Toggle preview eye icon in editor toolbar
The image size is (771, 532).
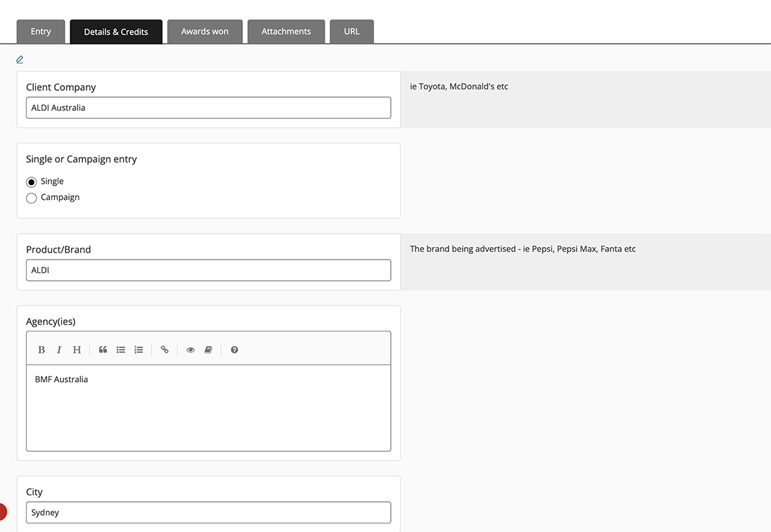click(x=191, y=350)
